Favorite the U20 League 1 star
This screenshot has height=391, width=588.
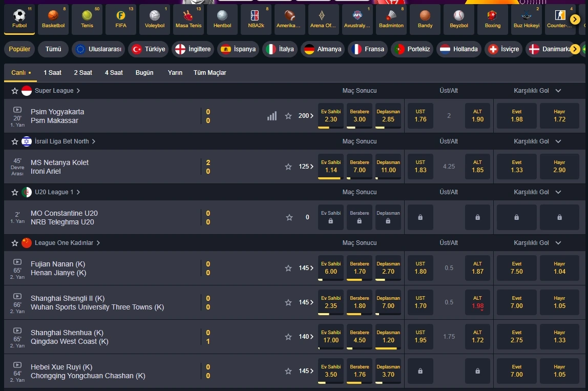[x=15, y=192]
